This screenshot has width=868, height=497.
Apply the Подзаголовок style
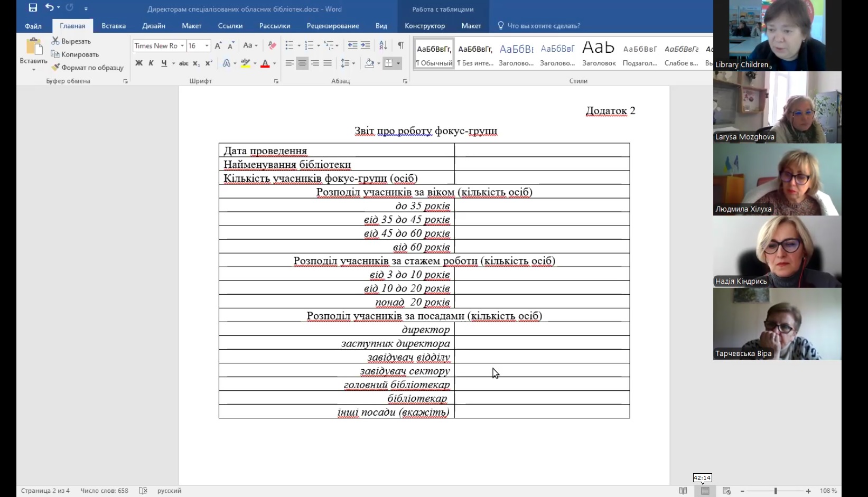(640, 54)
